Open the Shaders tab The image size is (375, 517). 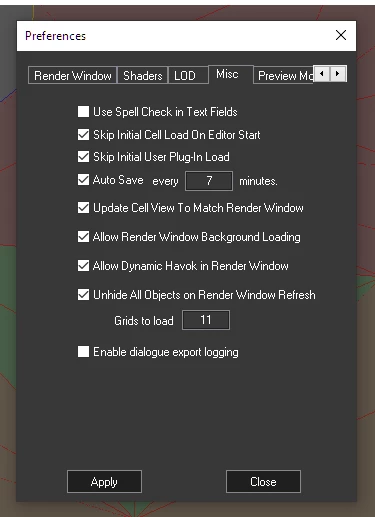coord(143,75)
